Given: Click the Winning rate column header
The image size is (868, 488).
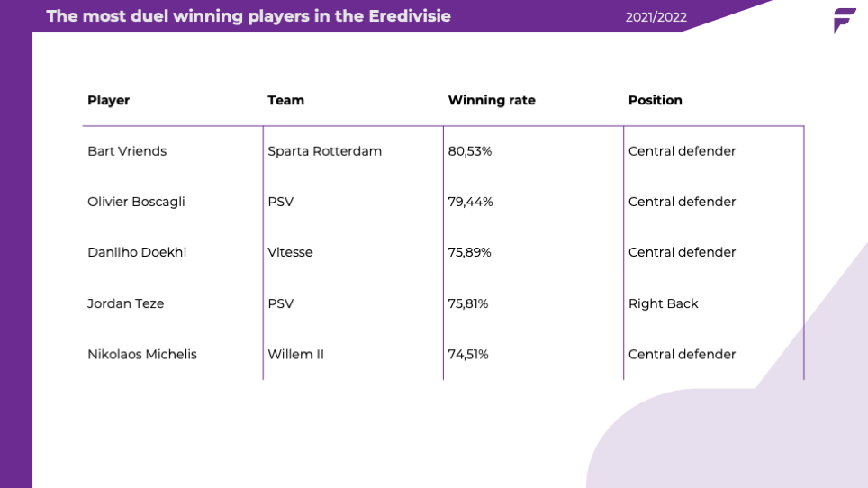Looking at the screenshot, I should point(492,101).
